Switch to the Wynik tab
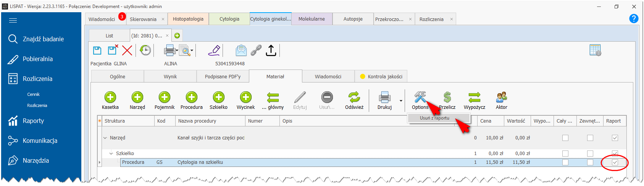 (x=170, y=77)
